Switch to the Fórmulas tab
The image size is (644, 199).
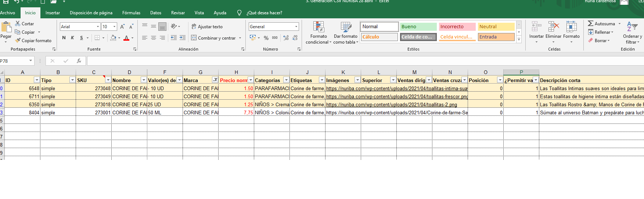click(131, 13)
